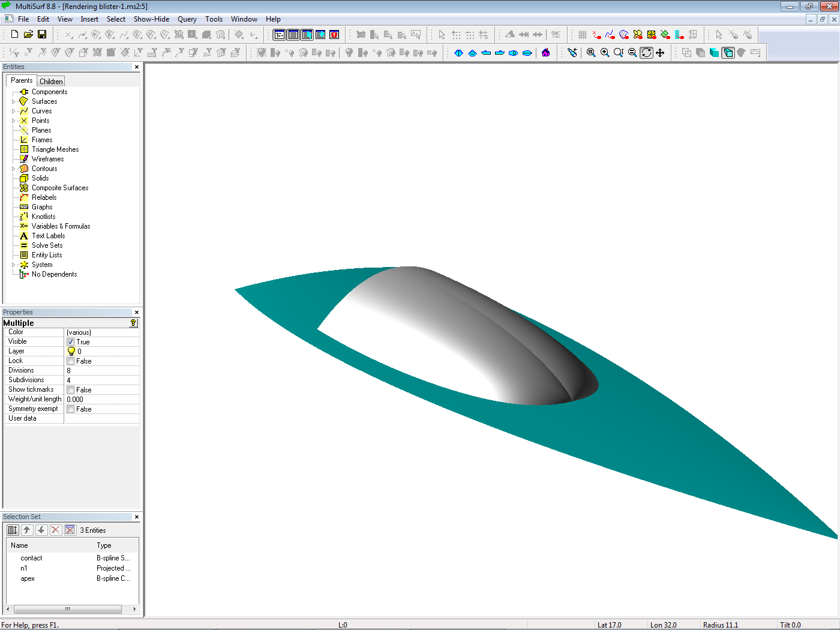Screen dimensions: 840x630
Task: Click the home view house icon
Action: click(x=545, y=53)
